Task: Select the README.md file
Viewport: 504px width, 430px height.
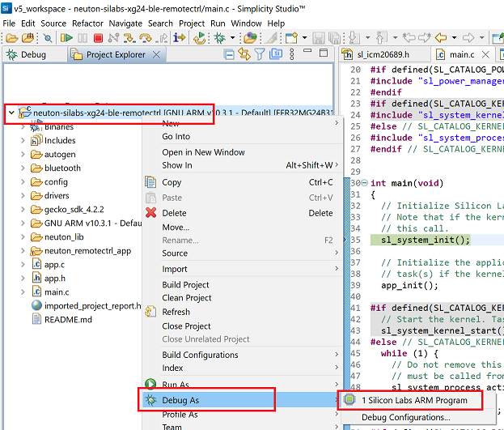Action: pyautogui.click(x=68, y=319)
